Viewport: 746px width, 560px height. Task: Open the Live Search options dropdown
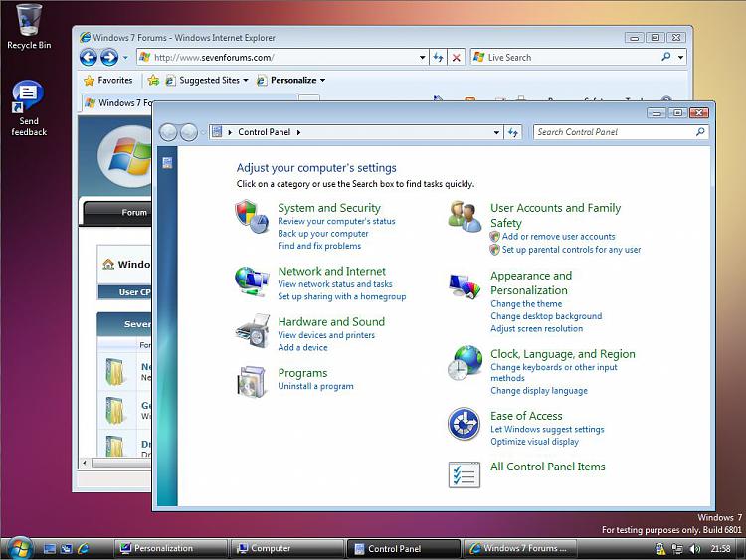click(x=680, y=57)
